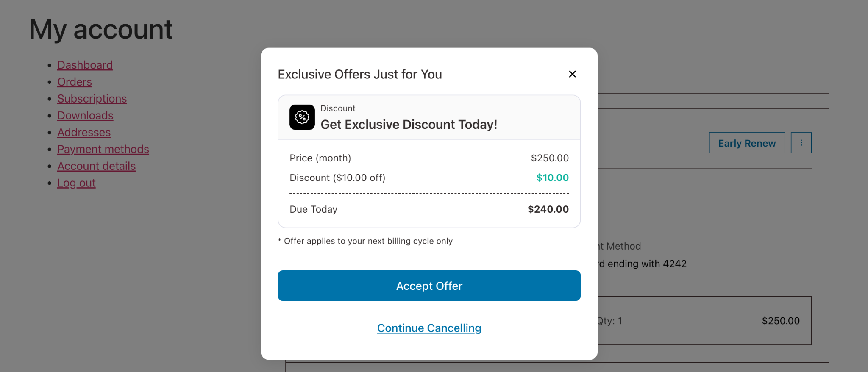Go to Payment methods page
The height and width of the screenshot is (372, 868).
103,149
